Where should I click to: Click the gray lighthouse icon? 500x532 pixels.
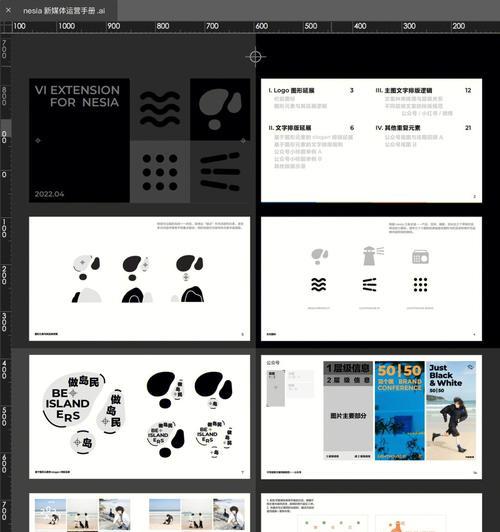coord(371,255)
